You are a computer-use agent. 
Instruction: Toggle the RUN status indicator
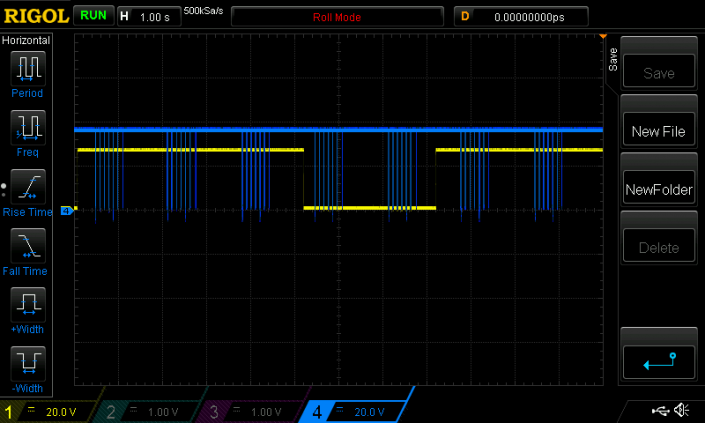coord(93,16)
